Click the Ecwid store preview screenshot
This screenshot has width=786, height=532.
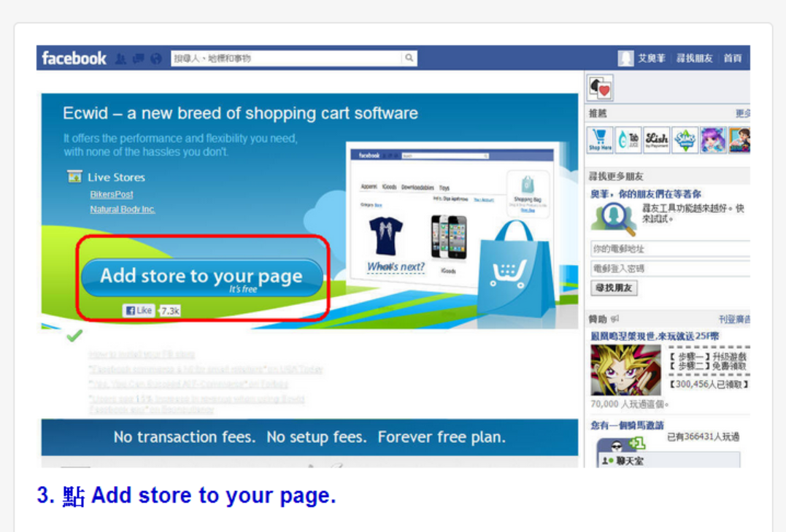[x=451, y=215]
